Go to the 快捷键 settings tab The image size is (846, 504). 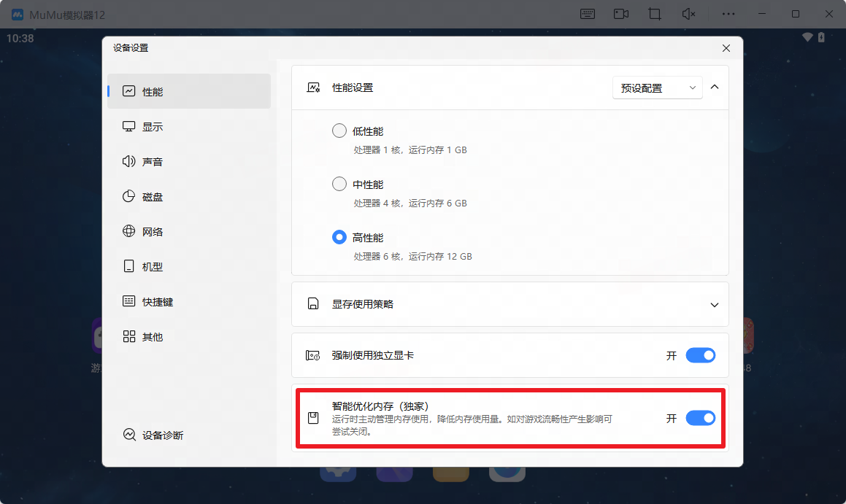pos(157,302)
